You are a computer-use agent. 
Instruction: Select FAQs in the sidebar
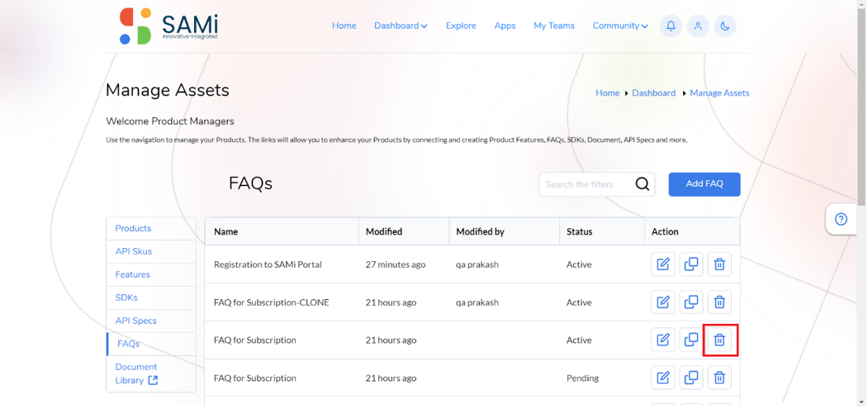pos(151,345)
